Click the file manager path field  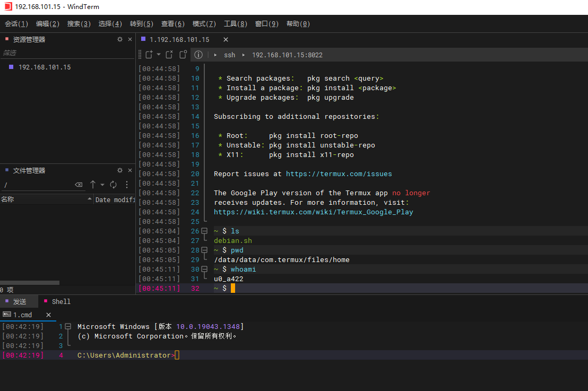[38, 185]
